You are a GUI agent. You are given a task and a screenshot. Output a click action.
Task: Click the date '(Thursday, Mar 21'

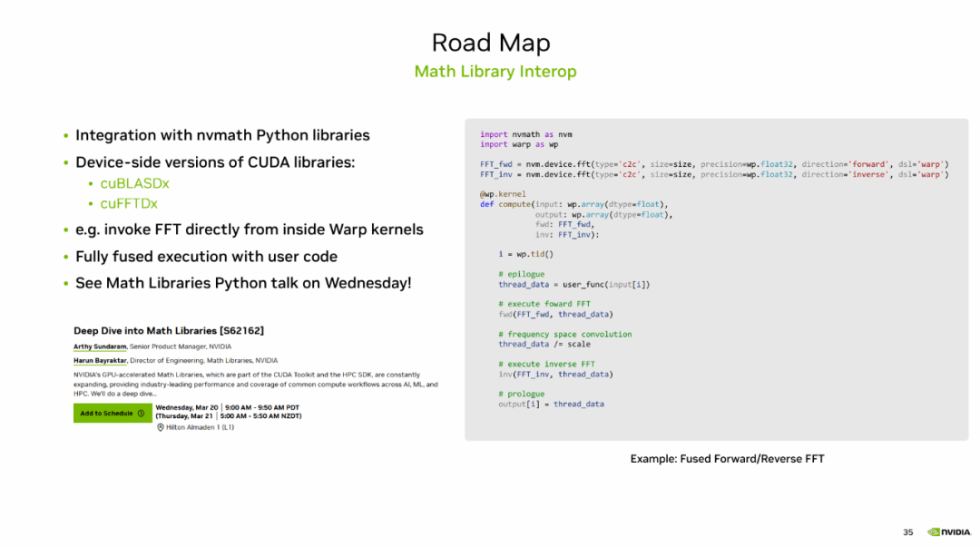(184, 416)
